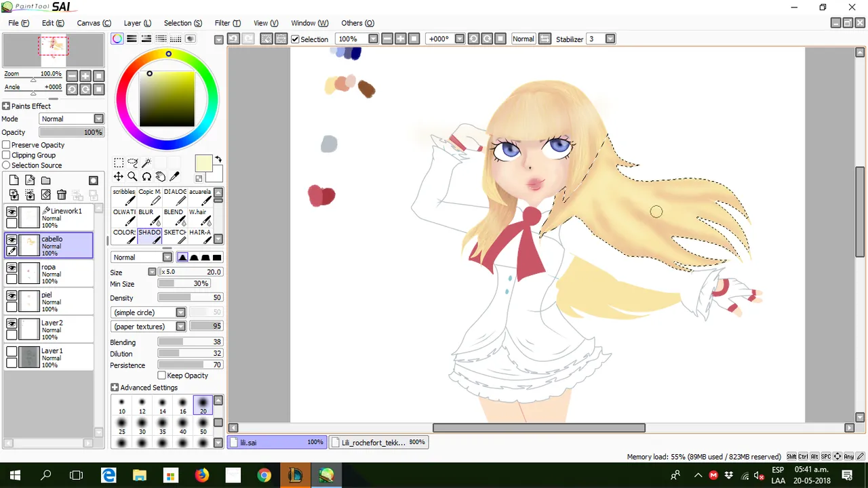
Task: Open the rotation angle +000° dropdown
Action: pyautogui.click(x=460, y=39)
